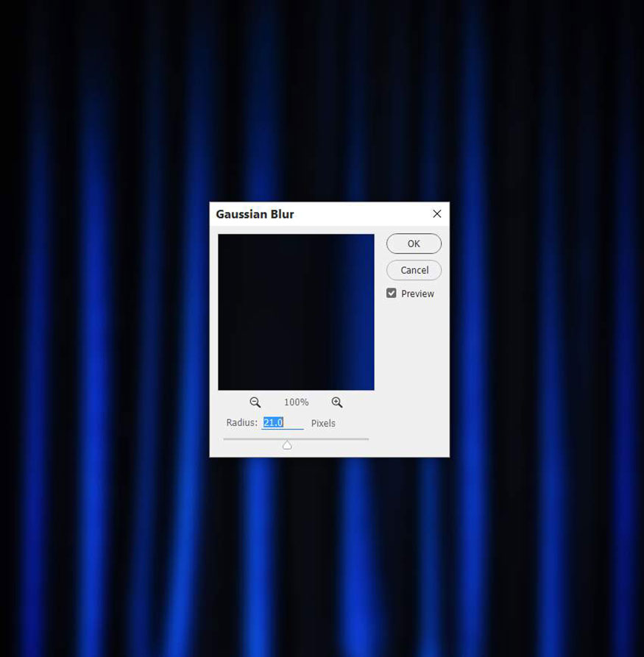The height and width of the screenshot is (657, 644).
Task: Click the Gaussian Blur title text
Action: (255, 214)
